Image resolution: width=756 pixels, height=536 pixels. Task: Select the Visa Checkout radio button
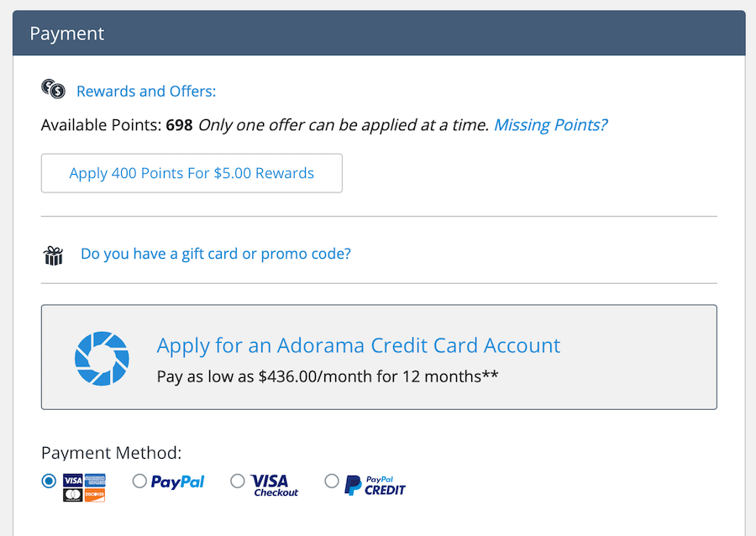click(x=237, y=481)
